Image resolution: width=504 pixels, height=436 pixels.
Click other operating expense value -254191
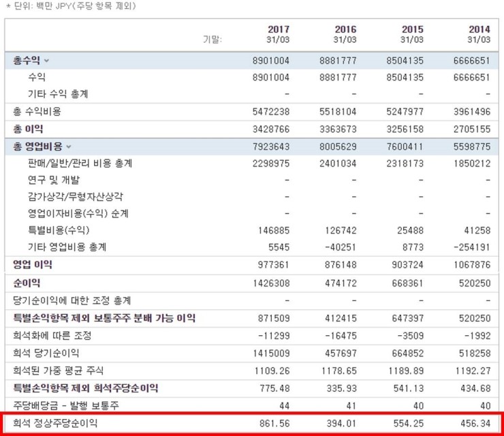472,247
